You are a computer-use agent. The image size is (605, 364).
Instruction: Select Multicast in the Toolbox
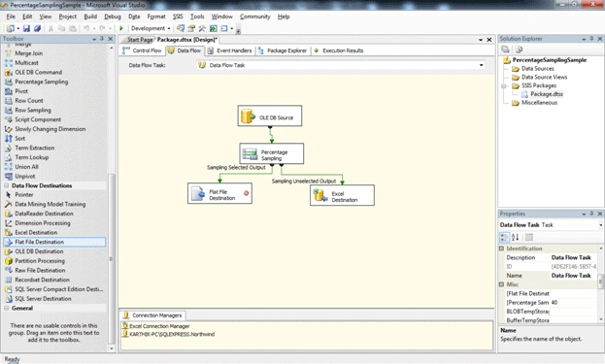pyautogui.click(x=26, y=63)
